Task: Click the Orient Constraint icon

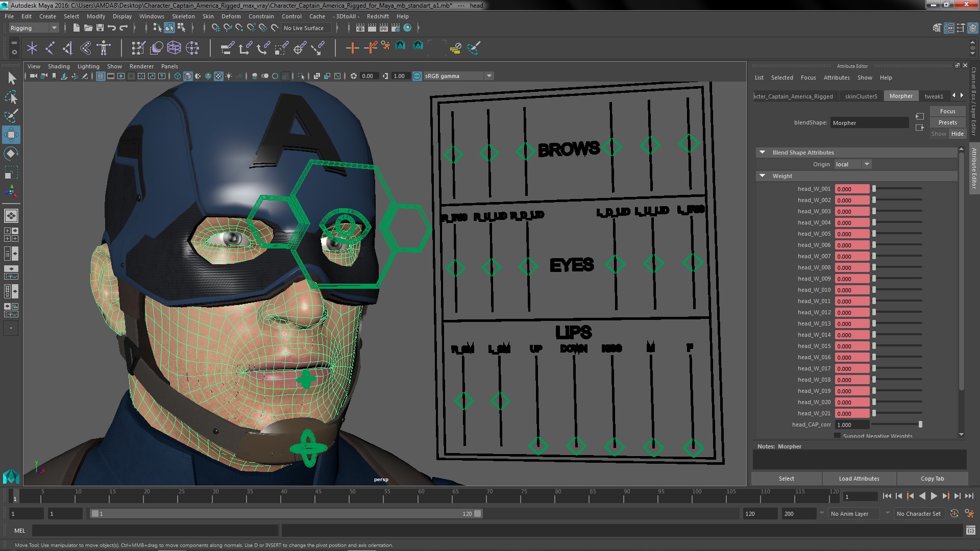Action: tap(263, 48)
